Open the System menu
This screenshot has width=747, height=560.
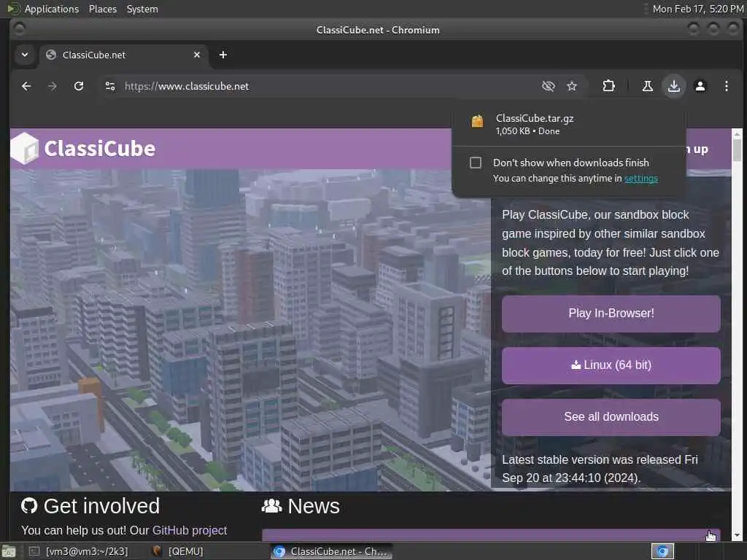[142, 9]
